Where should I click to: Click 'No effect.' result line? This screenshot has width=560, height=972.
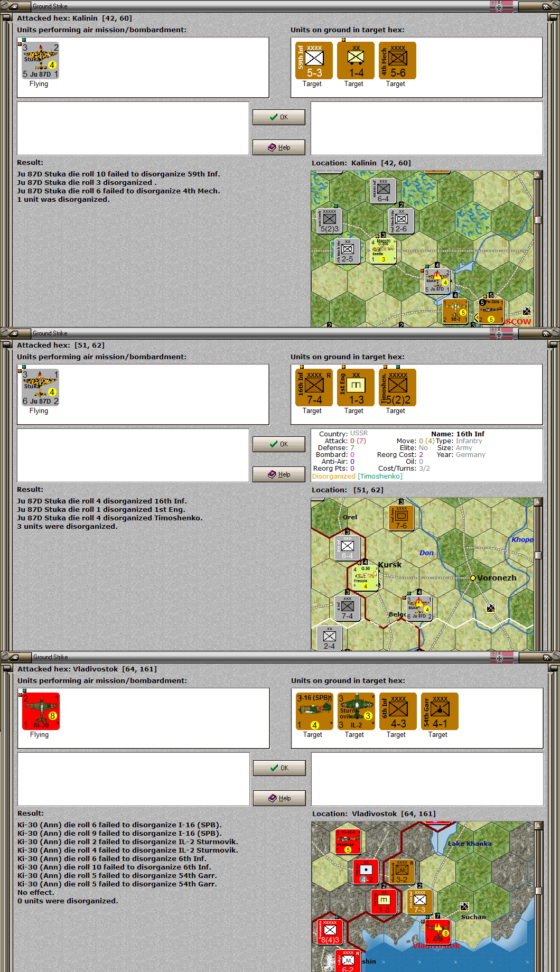(x=35, y=893)
